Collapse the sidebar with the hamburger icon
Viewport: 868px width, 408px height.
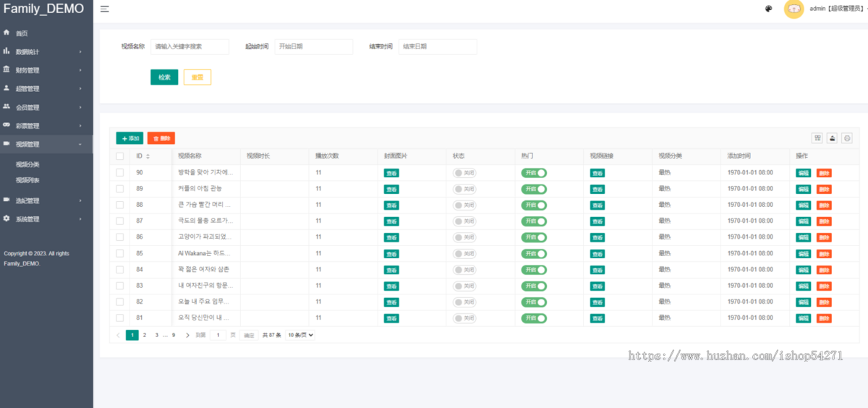(x=105, y=9)
